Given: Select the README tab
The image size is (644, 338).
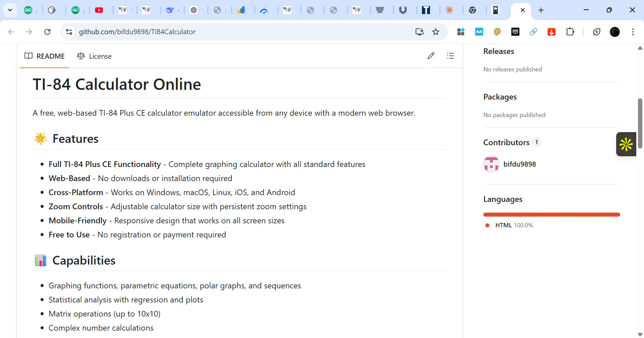Looking at the screenshot, I should coord(45,56).
